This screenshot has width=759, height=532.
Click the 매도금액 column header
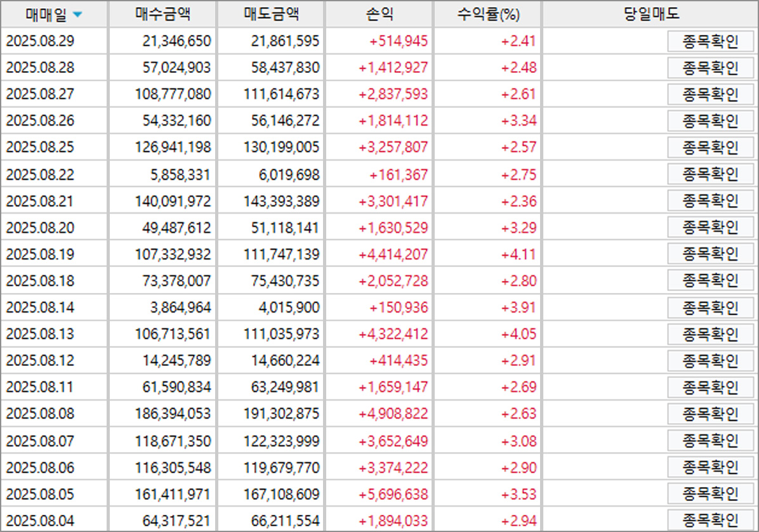coord(271,14)
